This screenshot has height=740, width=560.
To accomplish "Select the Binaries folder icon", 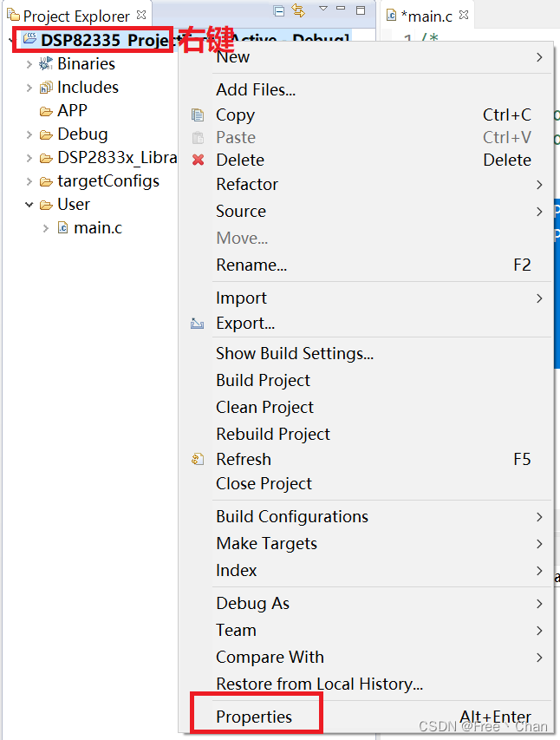I will pos(46,63).
